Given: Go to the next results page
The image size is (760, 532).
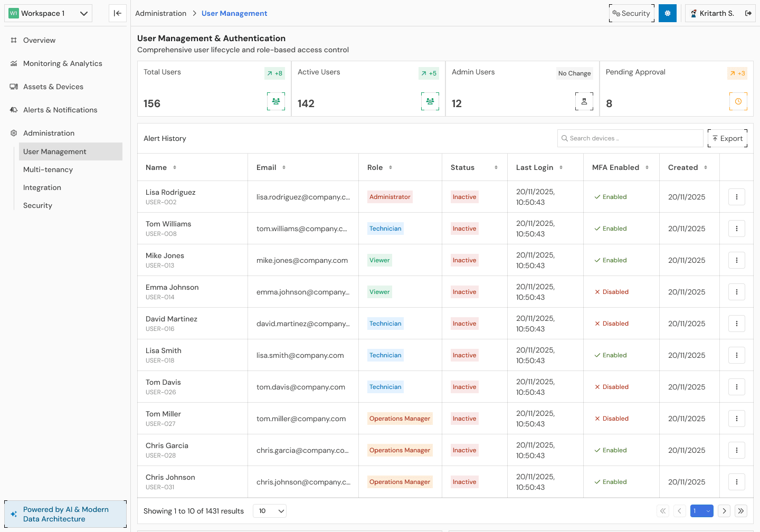Looking at the screenshot, I should coord(724,511).
